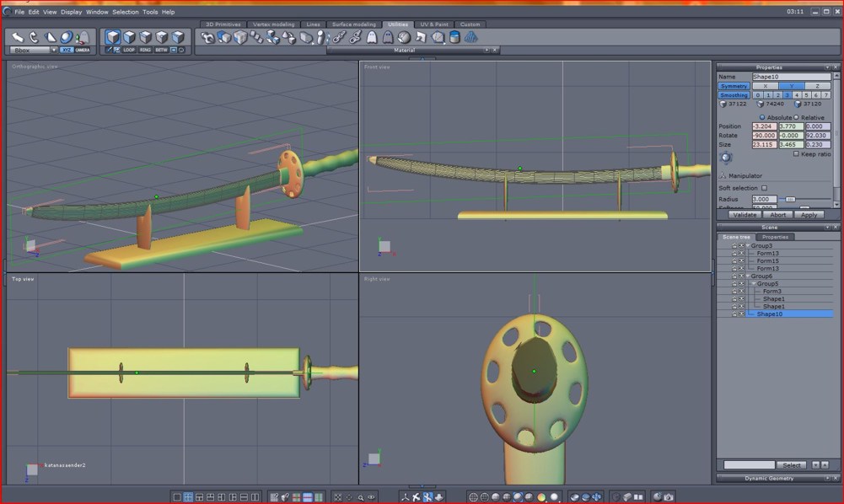
Task: Click the BETW selection button
Action: pos(162,50)
